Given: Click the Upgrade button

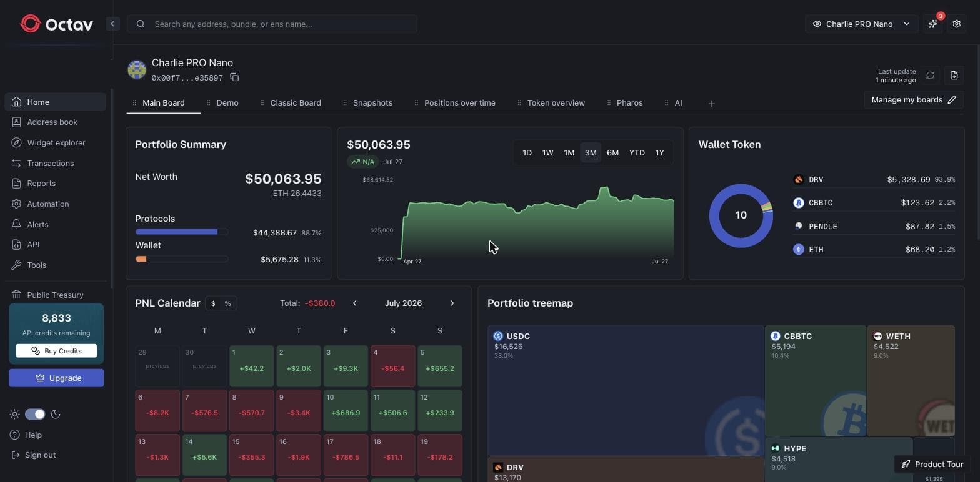Looking at the screenshot, I should [x=56, y=378].
